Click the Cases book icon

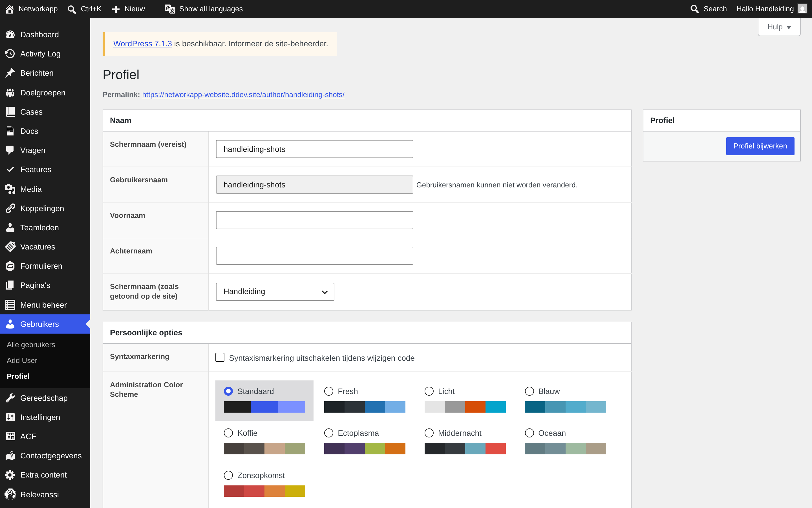[x=10, y=112]
